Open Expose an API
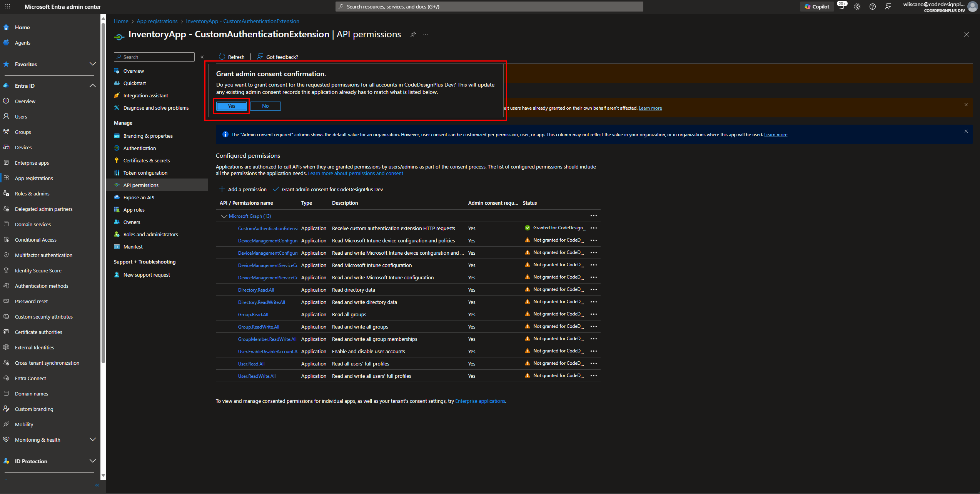 pyautogui.click(x=139, y=197)
